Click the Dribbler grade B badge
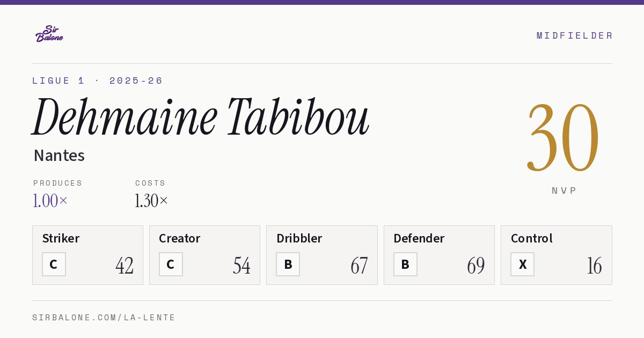 pos(288,264)
